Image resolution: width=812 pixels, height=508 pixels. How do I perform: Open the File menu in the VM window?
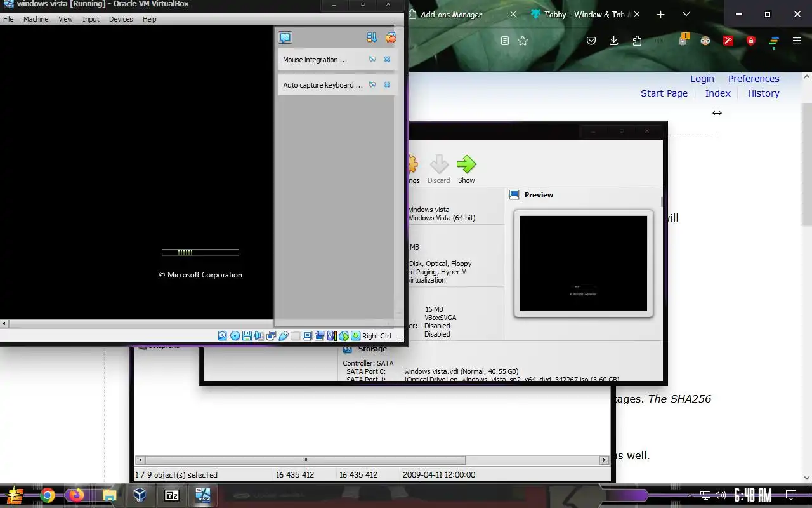[x=8, y=19]
